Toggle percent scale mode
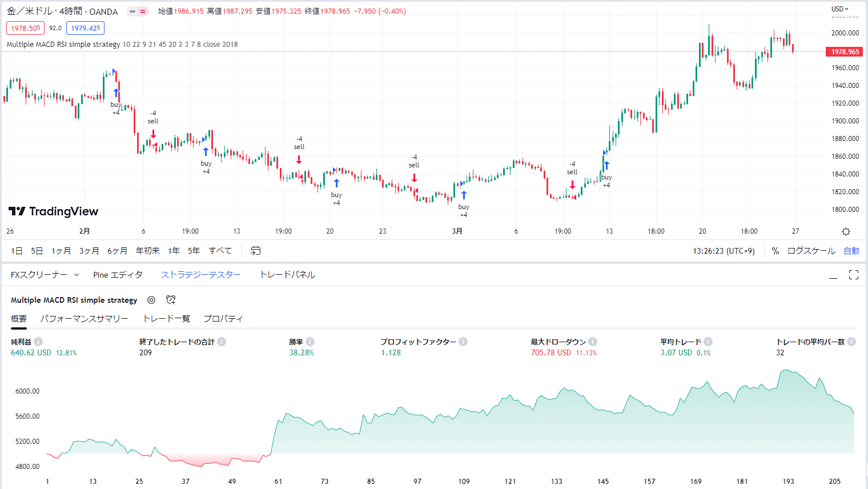Image resolution: width=868 pixels, height=489 pixels. 775,251
